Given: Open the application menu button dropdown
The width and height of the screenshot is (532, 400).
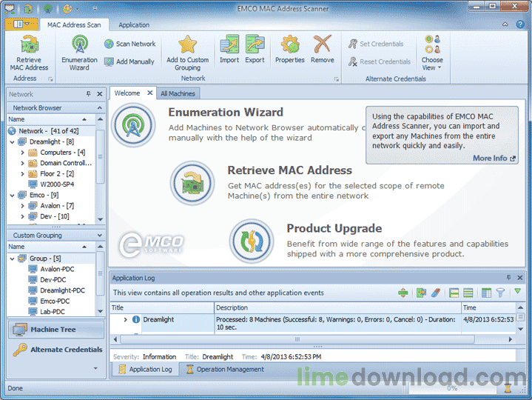Looking at the screenshot, I should click(x=21, y=24).
